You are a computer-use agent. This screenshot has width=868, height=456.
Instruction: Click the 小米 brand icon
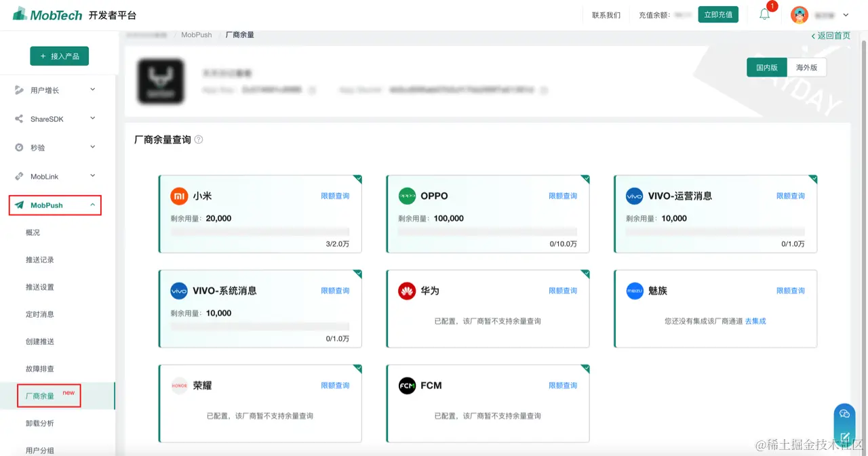pyautogui.click(x=178, y=196)
